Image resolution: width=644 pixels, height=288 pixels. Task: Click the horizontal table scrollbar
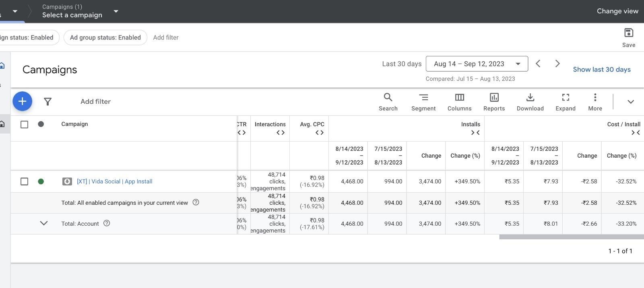(571, 237)
